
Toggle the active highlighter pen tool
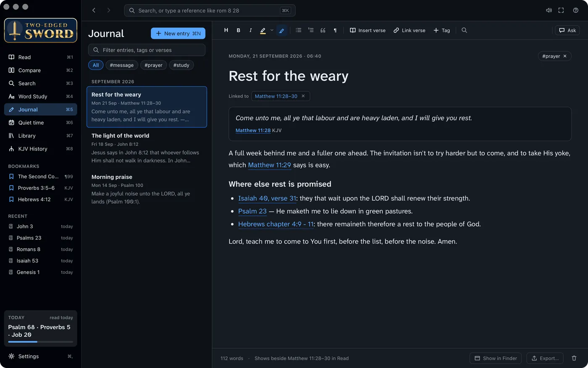click(282, 30)
